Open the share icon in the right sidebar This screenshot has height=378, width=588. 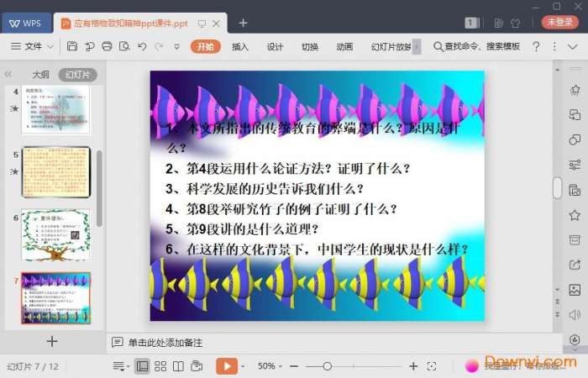575,265
